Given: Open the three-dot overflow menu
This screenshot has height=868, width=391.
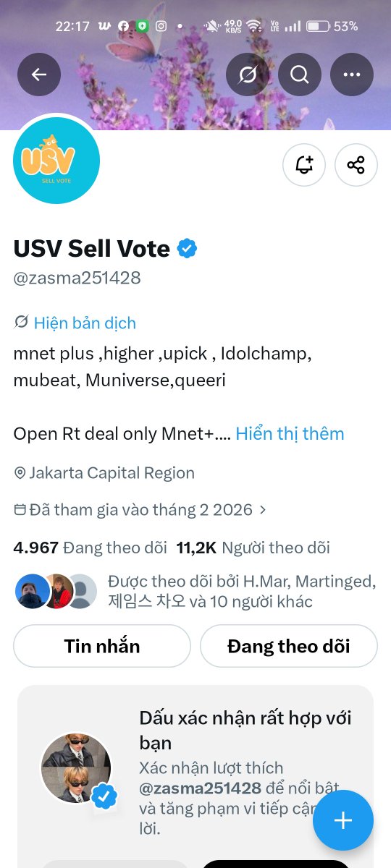Looking at the screenshot, I should [352, 75].
